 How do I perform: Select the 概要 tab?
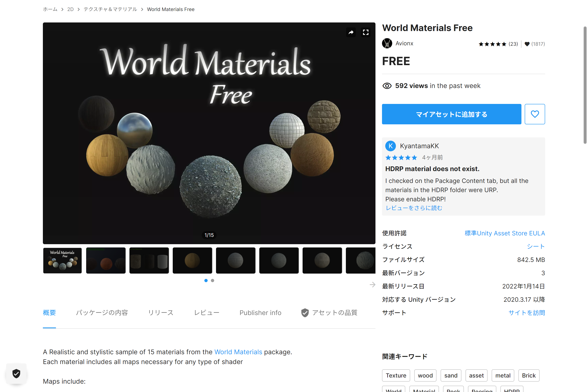49,313
